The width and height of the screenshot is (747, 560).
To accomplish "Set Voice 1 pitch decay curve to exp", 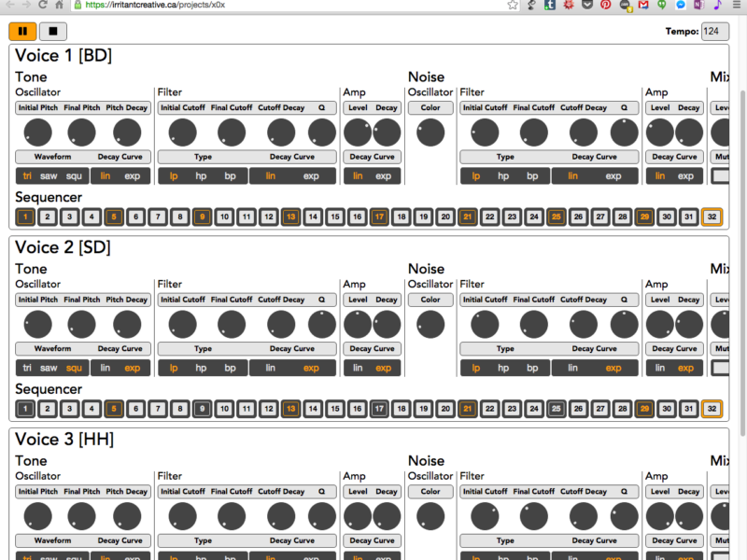I will point(133,175).
